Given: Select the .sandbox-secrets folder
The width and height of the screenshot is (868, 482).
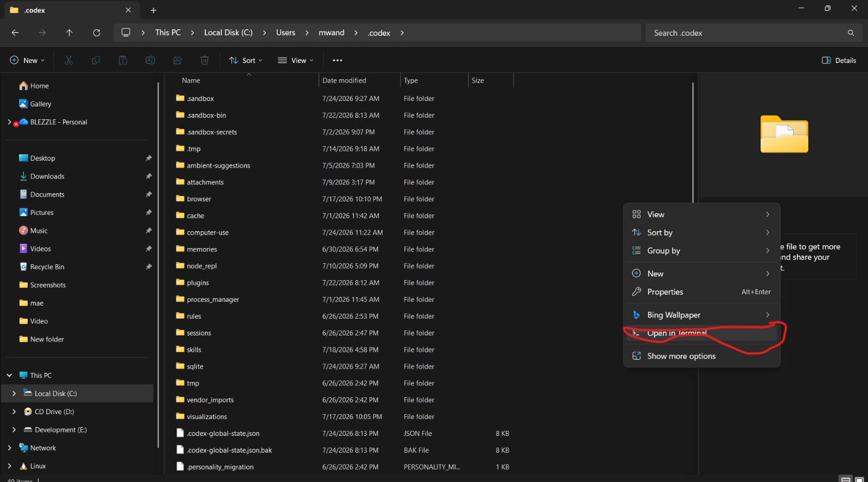Looking at the screenshot, I should (x=344, y=132).
